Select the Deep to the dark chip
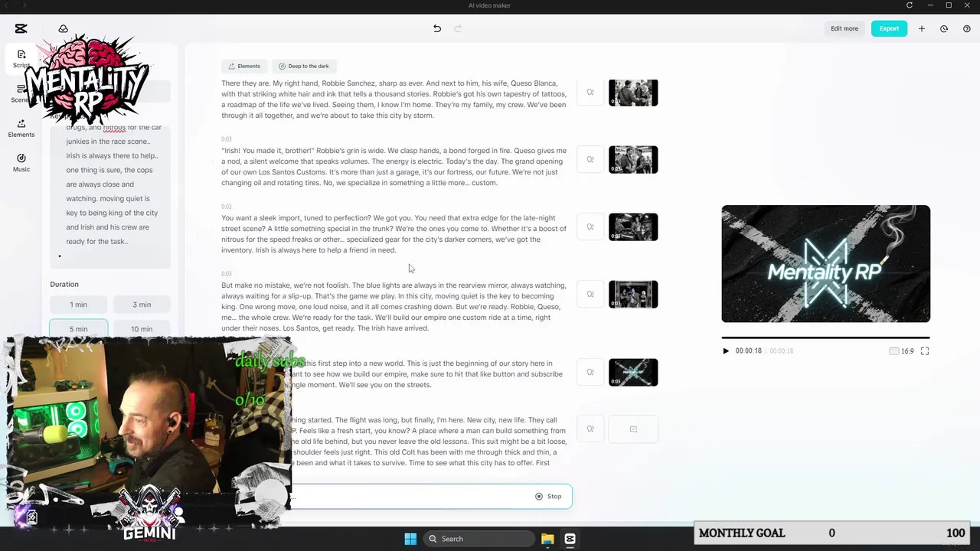Viewport: 980px width, 551px height. pos(304,66)
